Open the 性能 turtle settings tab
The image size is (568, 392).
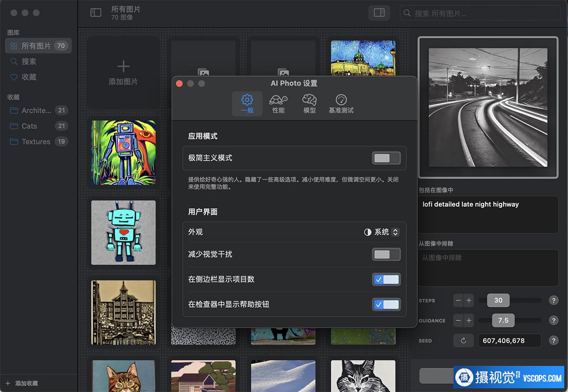point(278,104)
